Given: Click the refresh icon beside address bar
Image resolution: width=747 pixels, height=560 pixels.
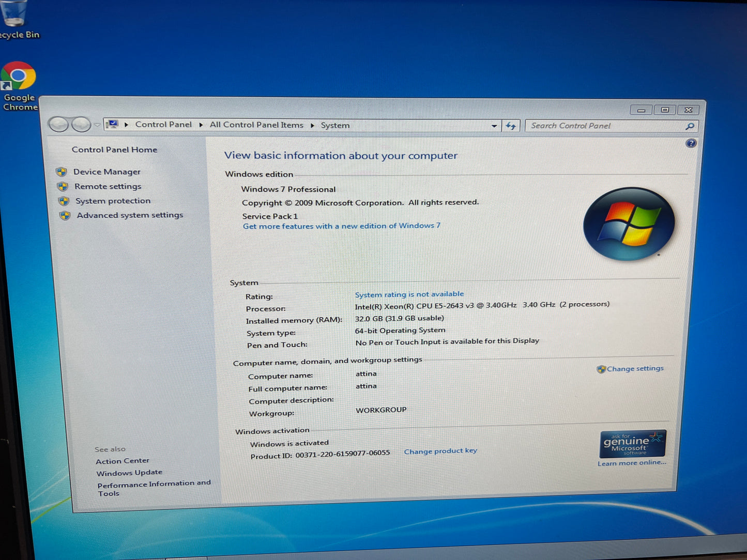Looking at the screenshot, I should tap(511, 126).
